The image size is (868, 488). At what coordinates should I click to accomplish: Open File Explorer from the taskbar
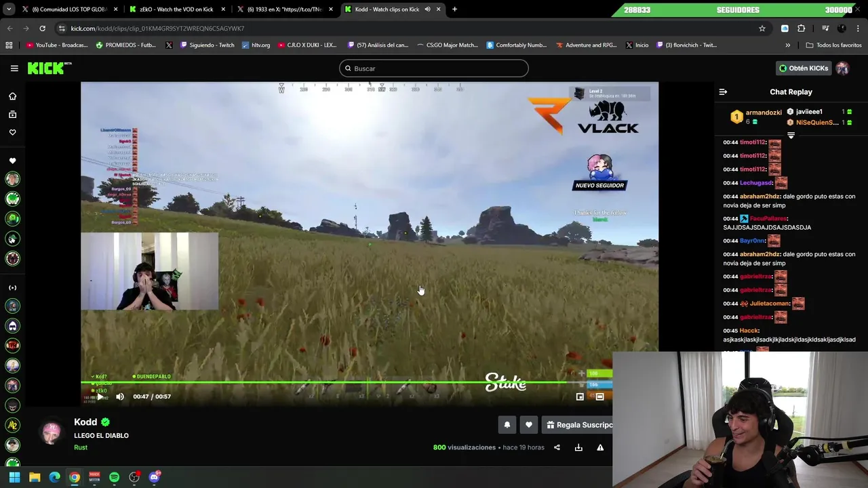click(x=35, y=477)
